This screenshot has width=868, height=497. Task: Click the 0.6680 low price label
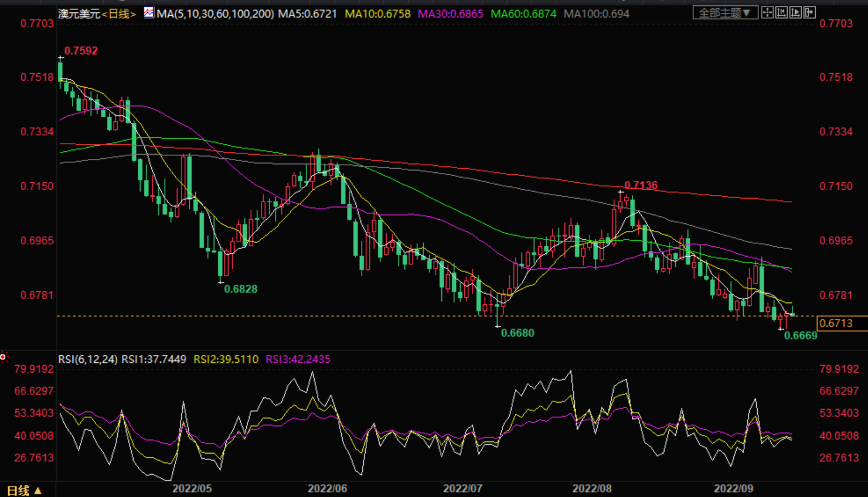coord(518,333)
